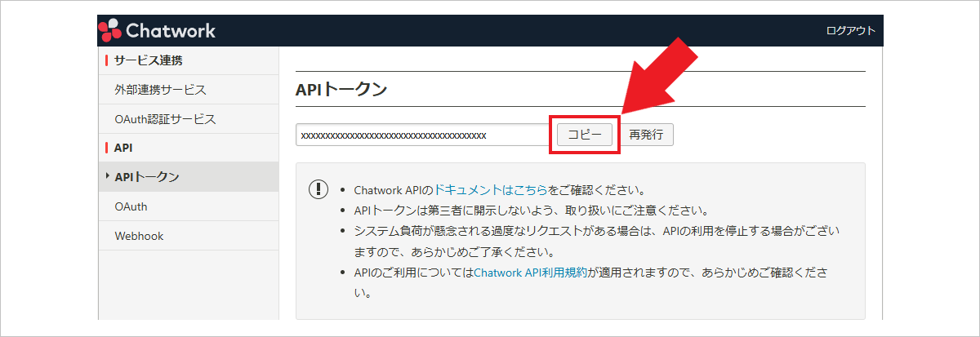Click inside the API token text field
Image resolution: width=980 pixels, height=337 pixels.
pyautogui.click(x=421, y=135)
